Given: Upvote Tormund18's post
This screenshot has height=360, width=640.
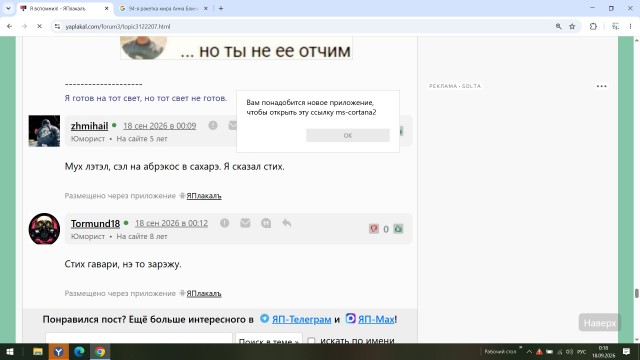Looking at the screenshot, I should click(398, 229).
